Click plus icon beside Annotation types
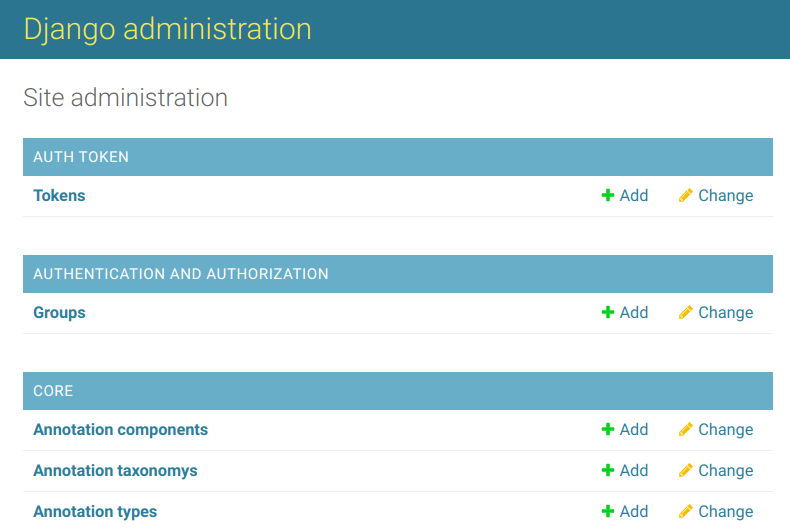The height and width of the screenshot is (529, 790). click(608, 512)
